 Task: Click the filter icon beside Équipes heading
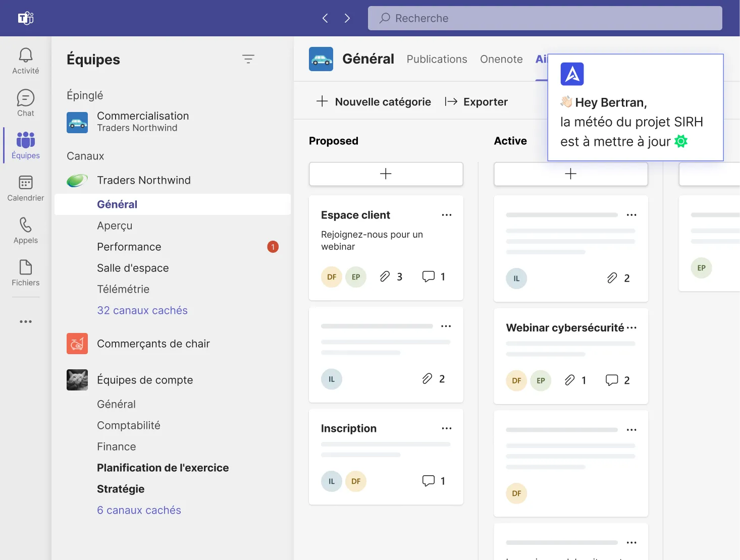click(248, 59)
